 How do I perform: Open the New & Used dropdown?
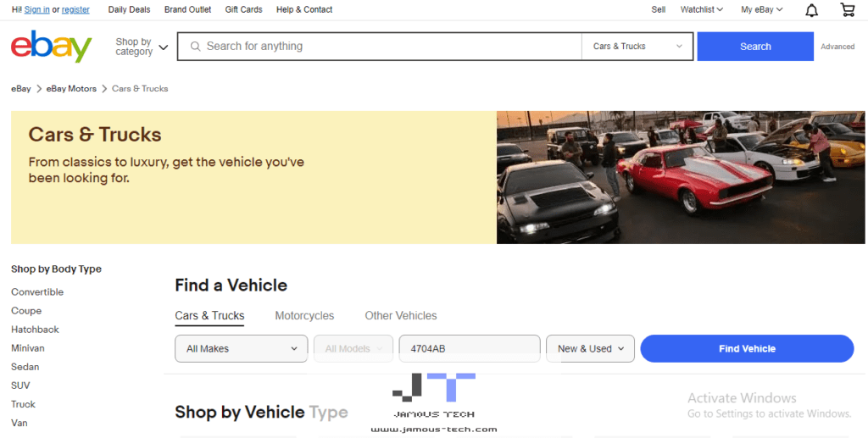point(590,348)
